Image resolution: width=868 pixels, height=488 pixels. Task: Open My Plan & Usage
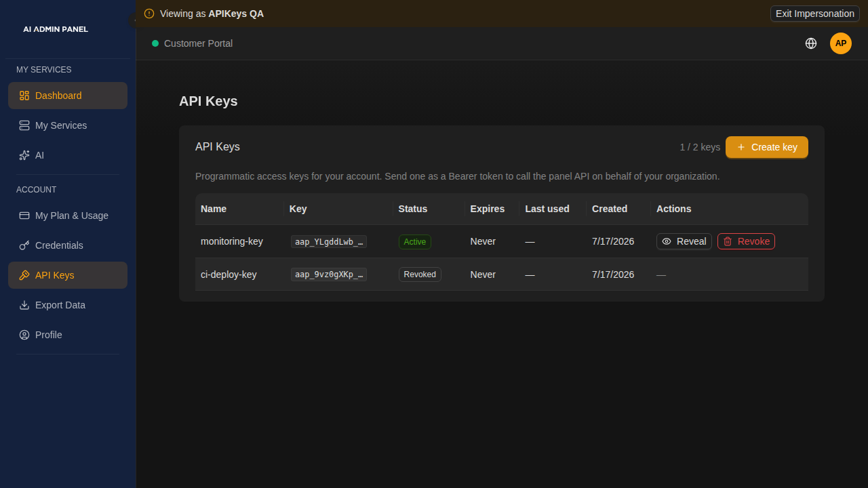tap(68, 216)
